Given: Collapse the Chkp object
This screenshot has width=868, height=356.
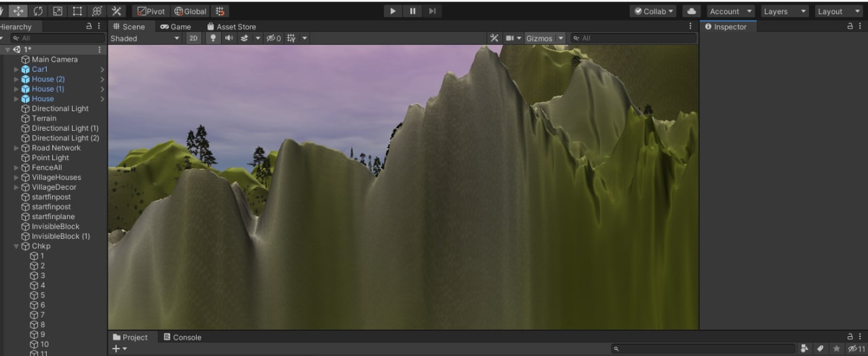Looking at the screenshot, I should pos(17,246).
